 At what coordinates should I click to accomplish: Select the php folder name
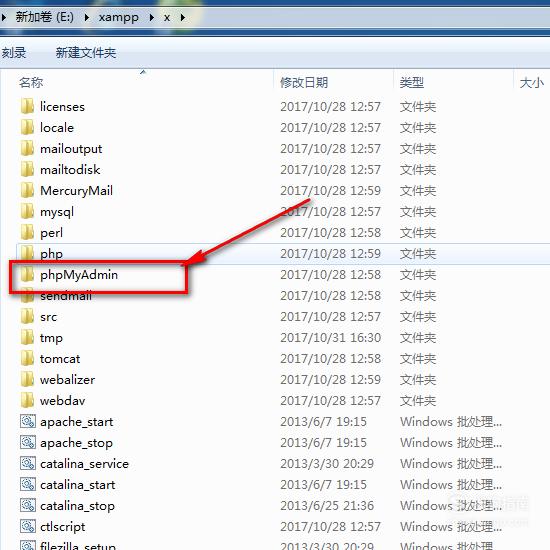52,254
